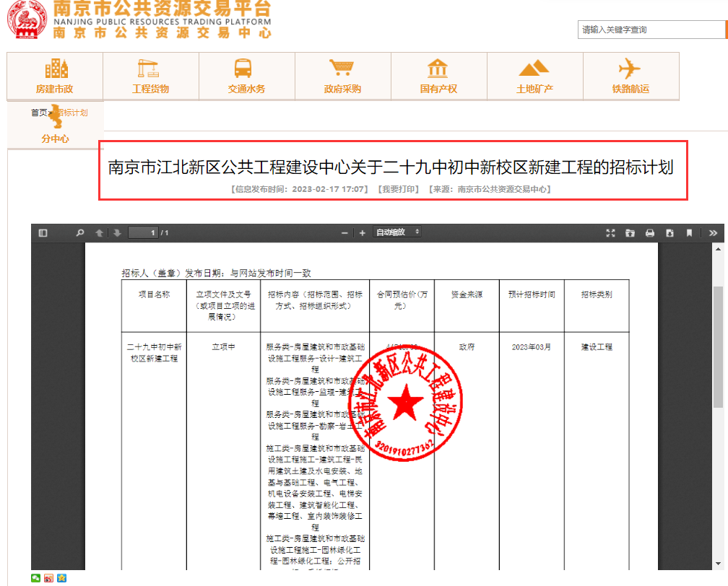Click the 我要打印 link

tap(398, 189)
